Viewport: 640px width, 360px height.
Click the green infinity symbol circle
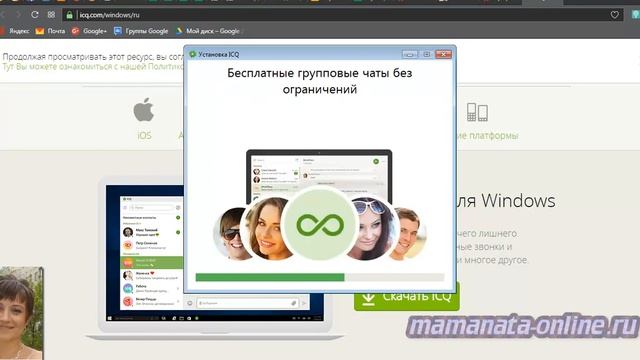click(320, 225)
